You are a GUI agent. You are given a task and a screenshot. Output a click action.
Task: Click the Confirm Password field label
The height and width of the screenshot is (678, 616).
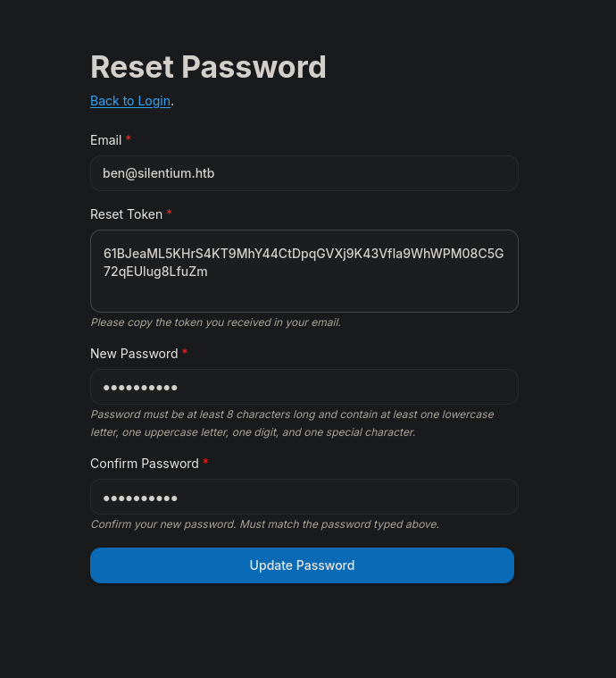pos(145,464)
